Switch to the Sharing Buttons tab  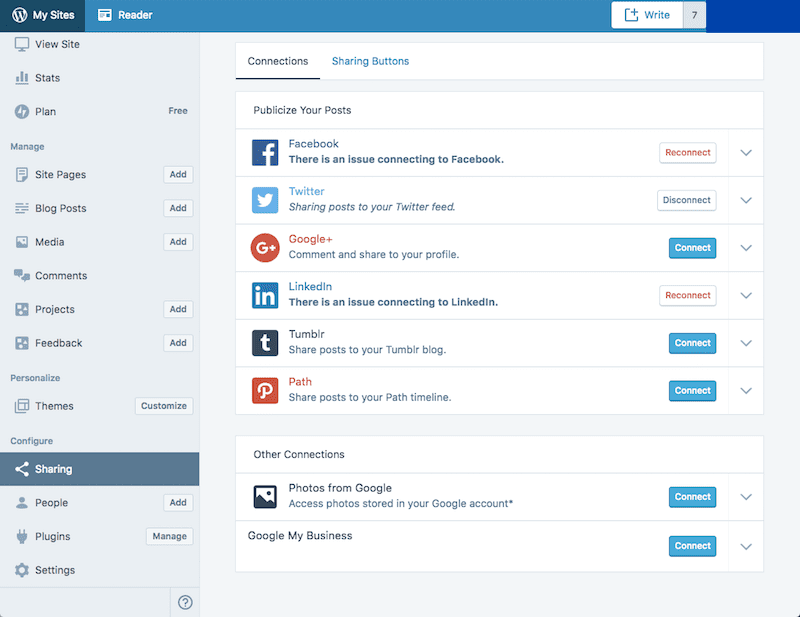[x=370, y=61]
